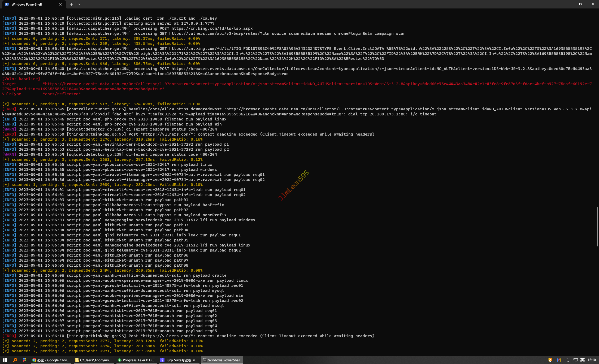The image size is (599, 364).
Task: Click the colorful M icon in system tray
Action: pos(558,360)
